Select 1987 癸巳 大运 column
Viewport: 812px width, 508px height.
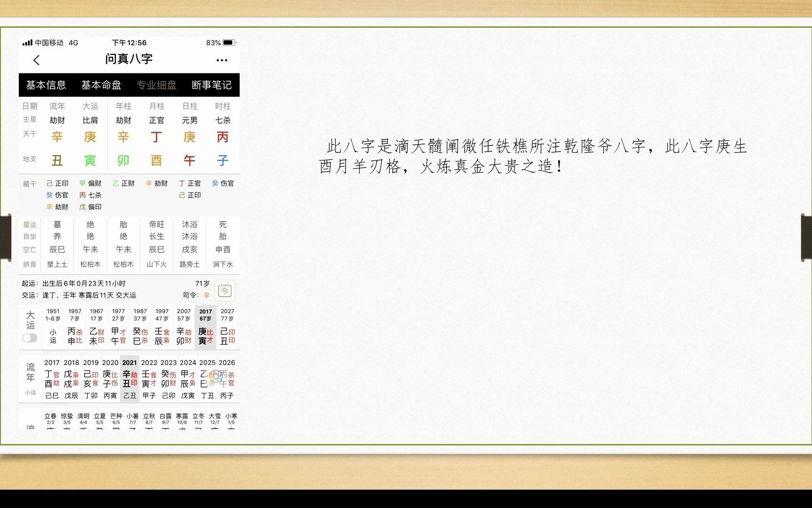pyautogui.click(x=140, y=327)
